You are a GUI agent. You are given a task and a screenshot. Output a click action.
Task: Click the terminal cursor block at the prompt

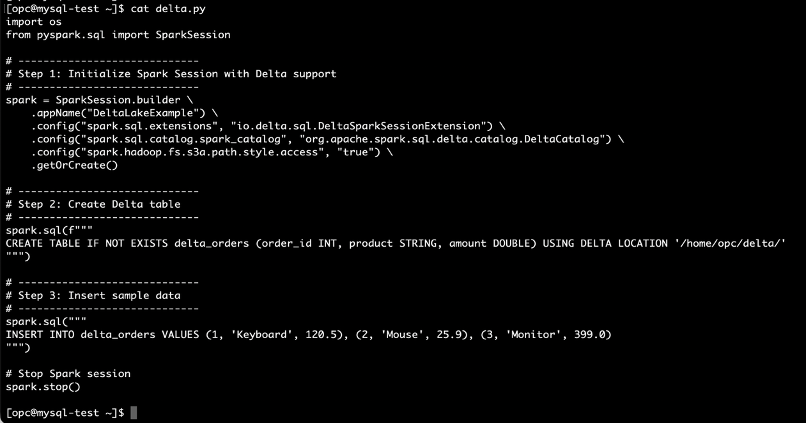133,413
